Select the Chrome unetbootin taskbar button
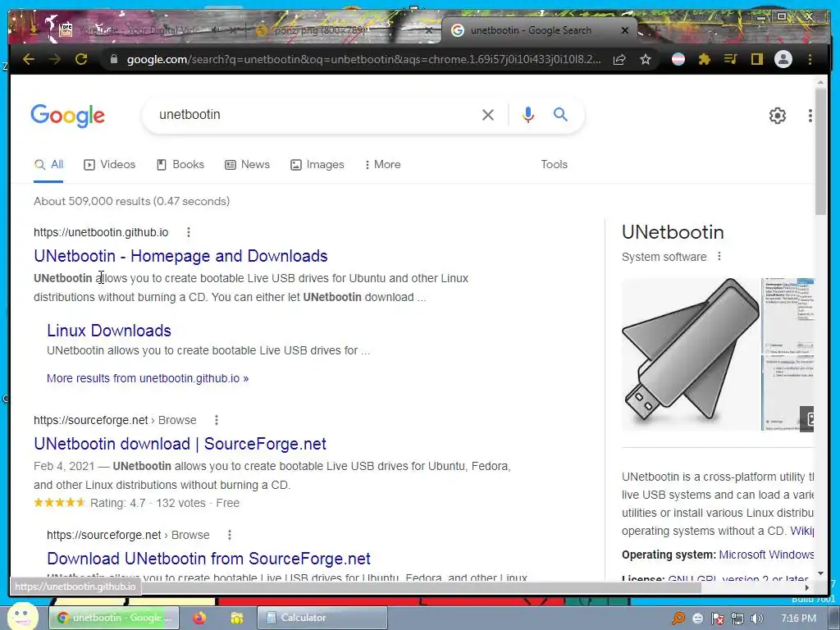Image resolution: width=840 pixels, height=630 pixels. pyautogui.click(x=115, y=618)
